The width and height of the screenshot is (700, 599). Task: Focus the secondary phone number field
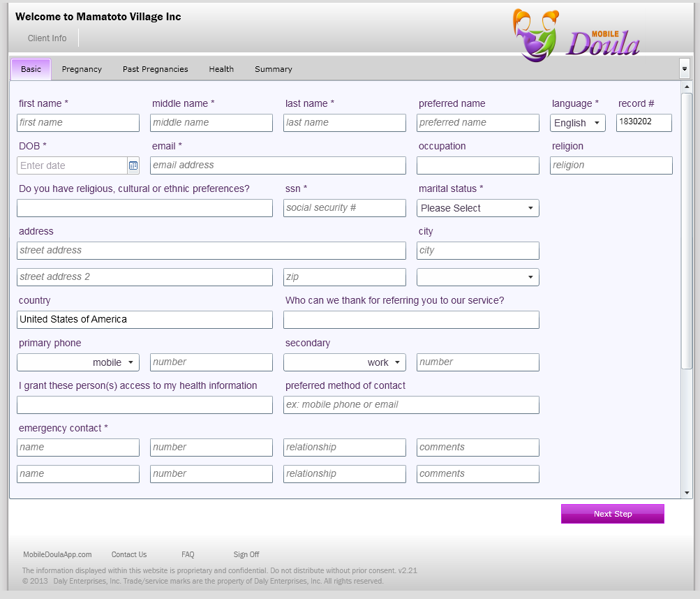[x=477, y=362]
